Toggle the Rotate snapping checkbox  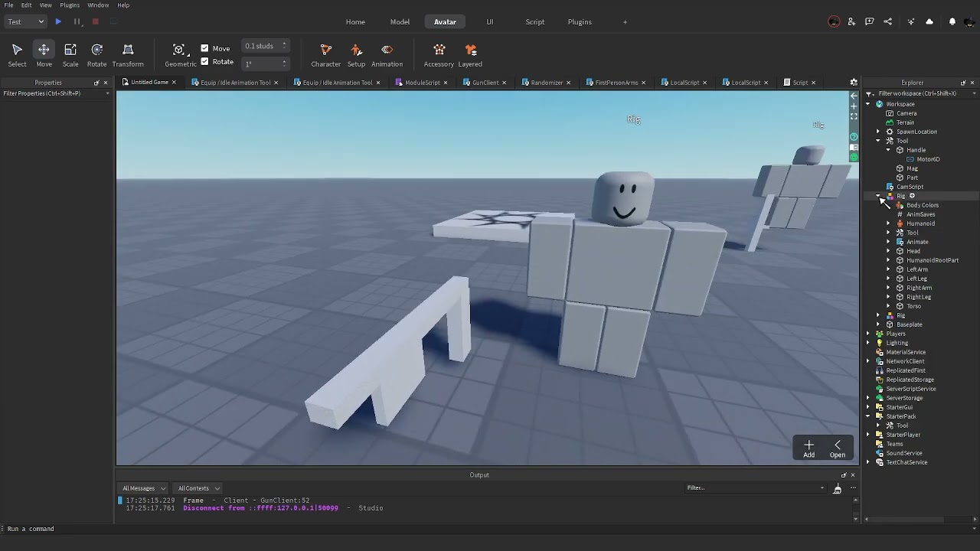[x=204, y=62]
